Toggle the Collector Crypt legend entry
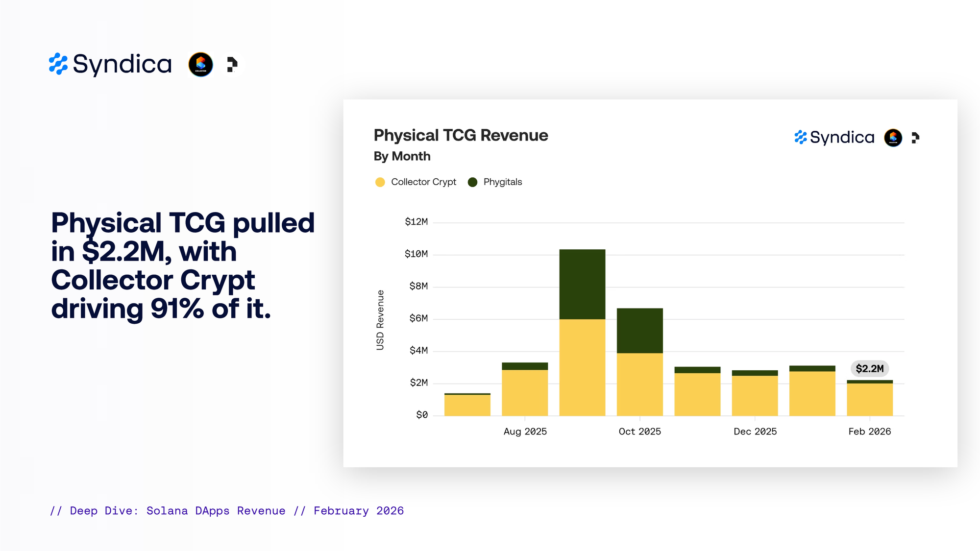This screenshot has width=980, height=551. [423, 182]
